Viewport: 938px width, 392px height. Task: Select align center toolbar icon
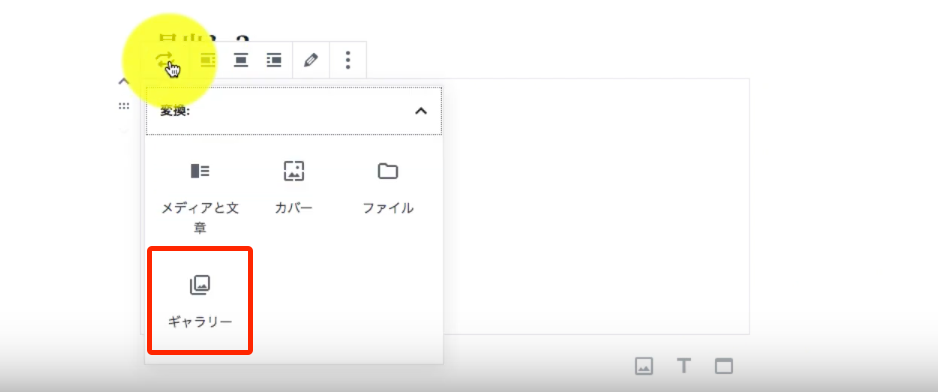tap(240, 60)
